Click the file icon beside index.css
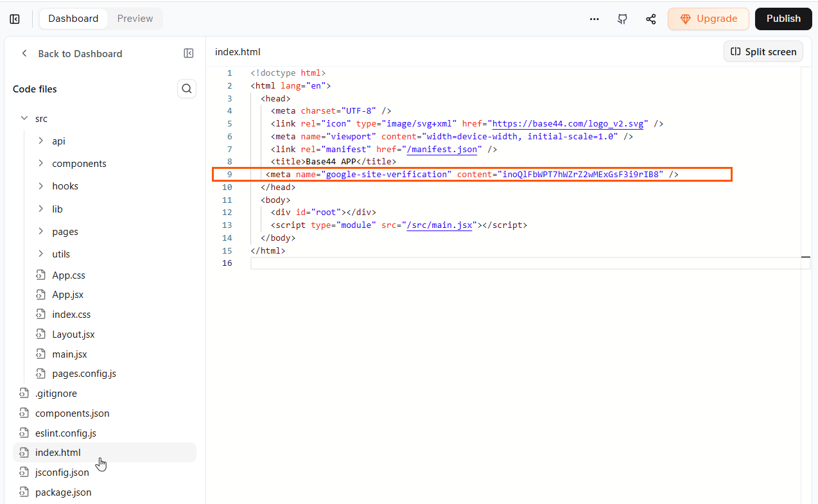 (x=41, y=315)
